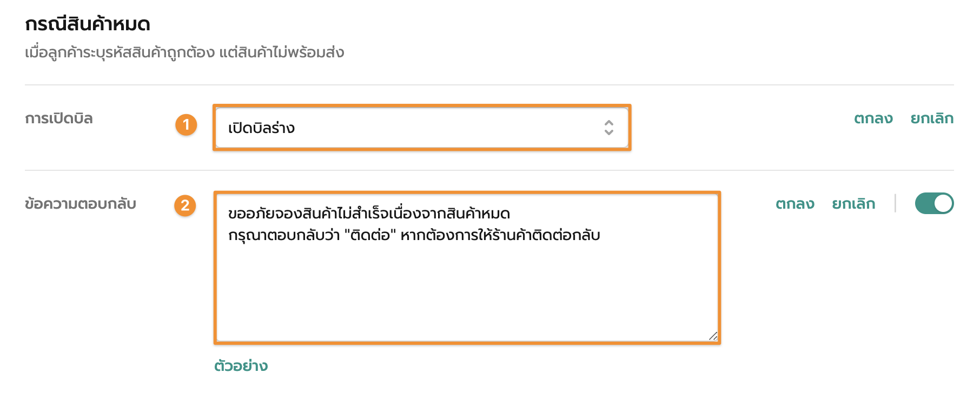
Task: Click the orange step 2 badge
Action: pyautogui.click(x=185, y=205)
